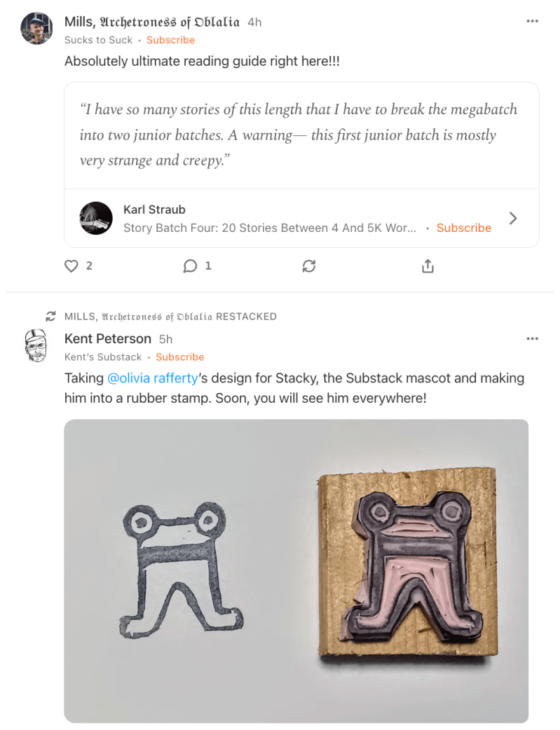Open comments on Mills' post
This screenshot has height=730, width=560.
point(190,266)
